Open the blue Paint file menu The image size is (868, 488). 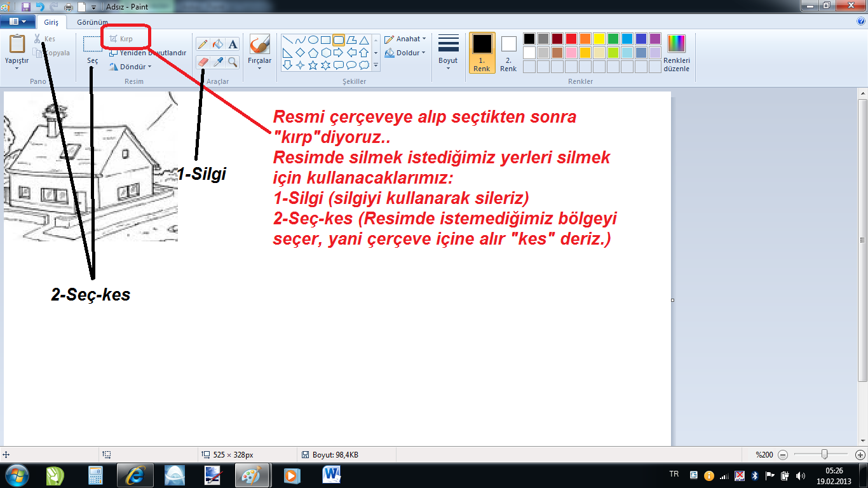pos(17,22)
